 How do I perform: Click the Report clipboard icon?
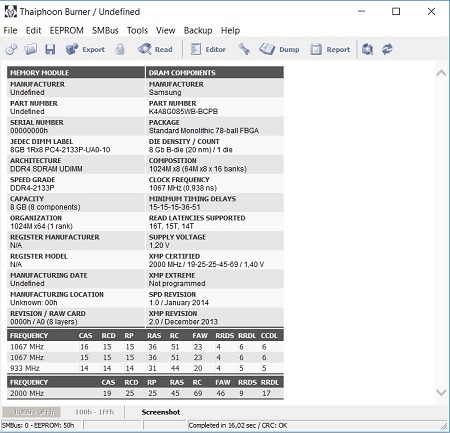(316, 49)
